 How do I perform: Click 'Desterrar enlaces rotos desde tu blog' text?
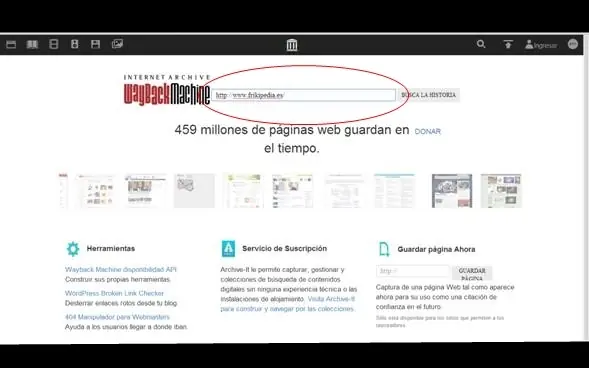(x=121, y=303)
